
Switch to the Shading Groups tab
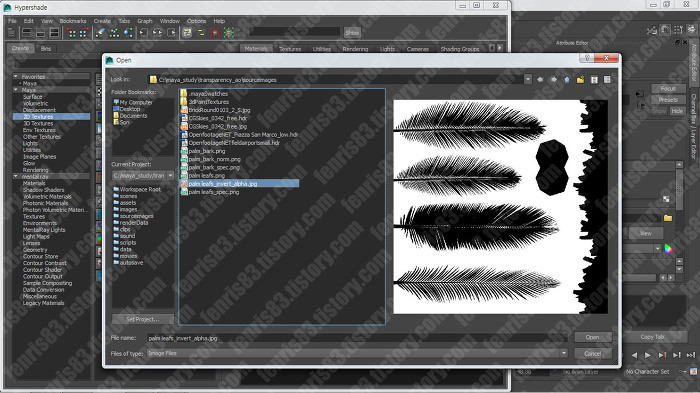[x=460, y=49]
